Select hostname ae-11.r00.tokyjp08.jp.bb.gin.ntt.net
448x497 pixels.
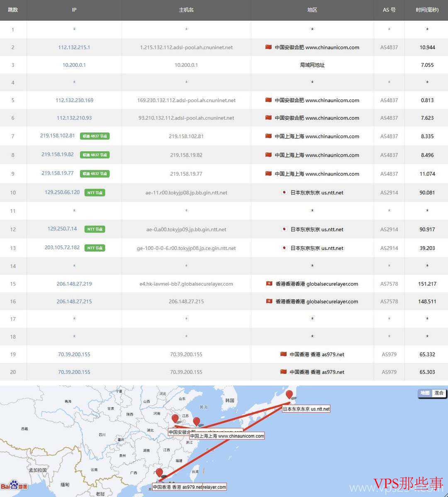point(186,192)
